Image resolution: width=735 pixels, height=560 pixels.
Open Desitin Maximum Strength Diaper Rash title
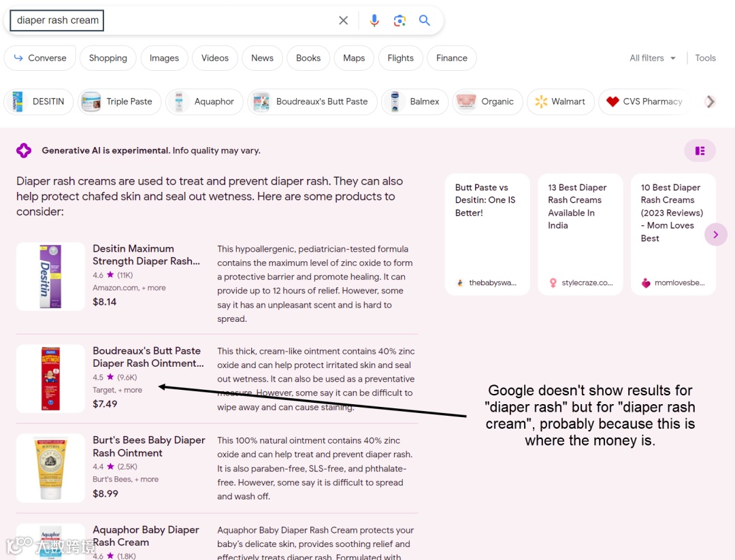(x=146, y=254)
